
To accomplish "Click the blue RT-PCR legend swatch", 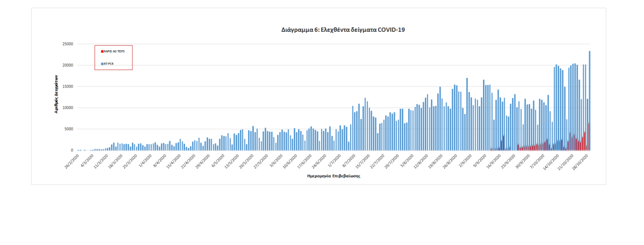I will coord(102,64).
